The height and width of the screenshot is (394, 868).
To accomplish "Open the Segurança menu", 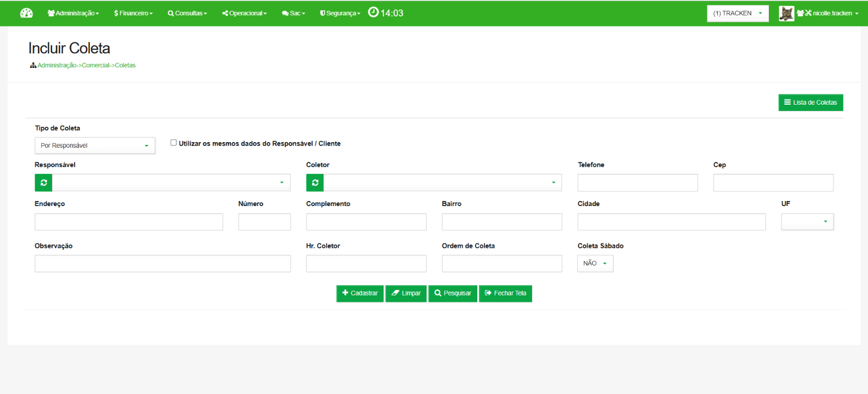I will (x=340, y=13).
